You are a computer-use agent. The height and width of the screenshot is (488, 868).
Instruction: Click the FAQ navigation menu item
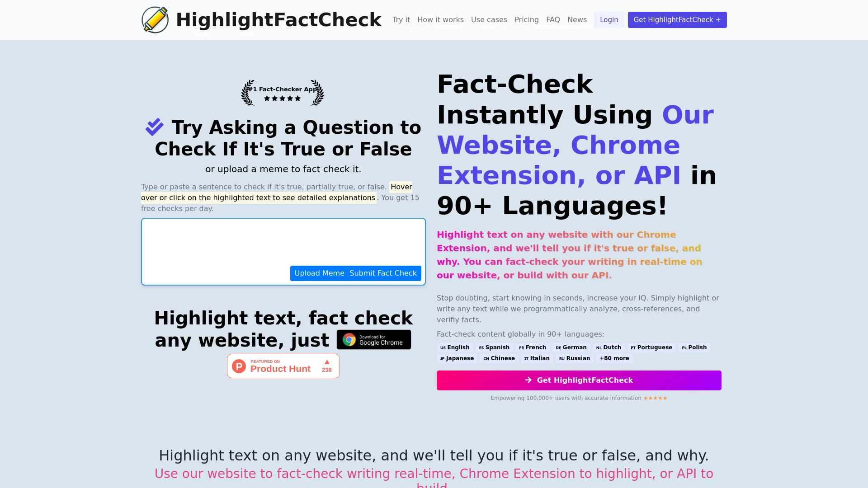coord(553,20)
